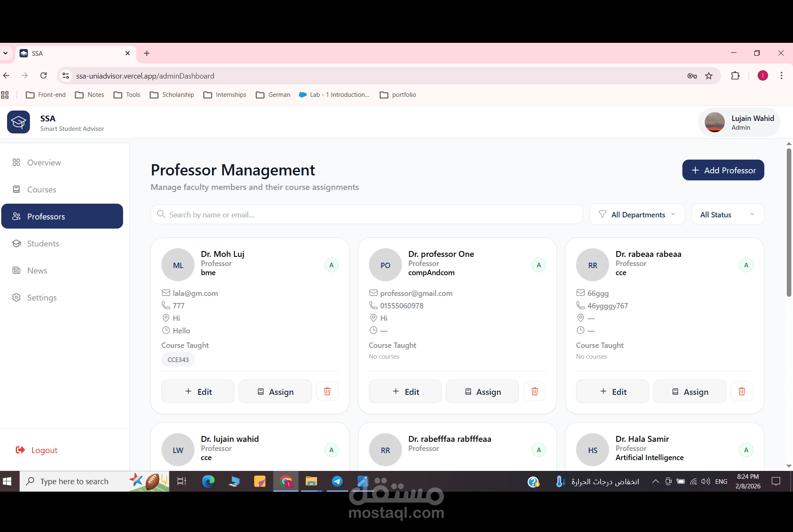Click the CCE343 course tag
Viewport: 793px width, 532px height.
pos(178,360)
